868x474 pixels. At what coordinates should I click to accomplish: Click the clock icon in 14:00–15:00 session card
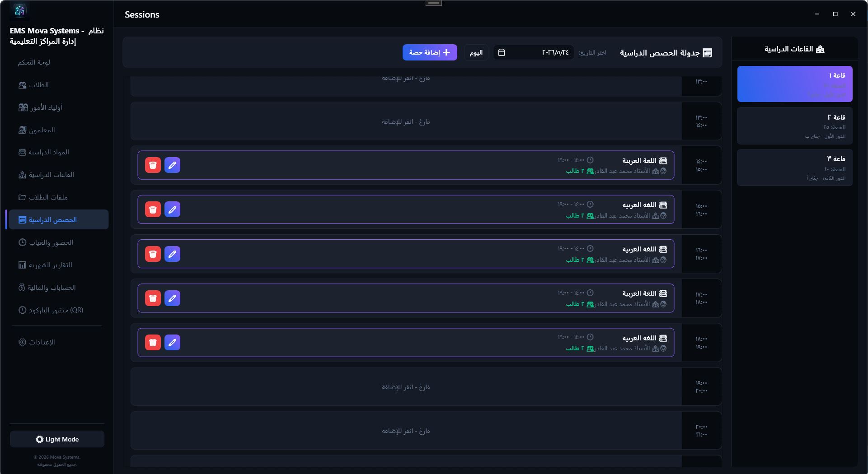pos(590,160)
